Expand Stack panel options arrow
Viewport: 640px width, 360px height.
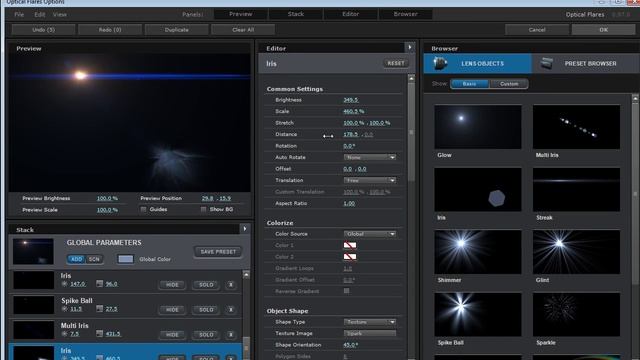(x=244, y=229)
